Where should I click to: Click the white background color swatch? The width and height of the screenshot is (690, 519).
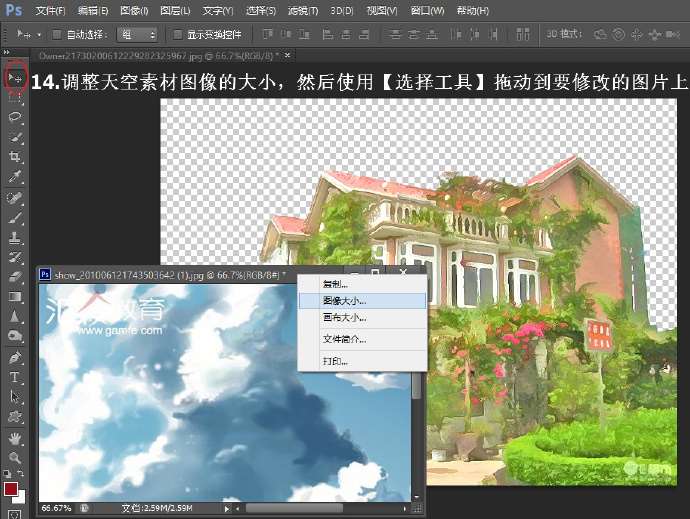[x=21, y=498]
